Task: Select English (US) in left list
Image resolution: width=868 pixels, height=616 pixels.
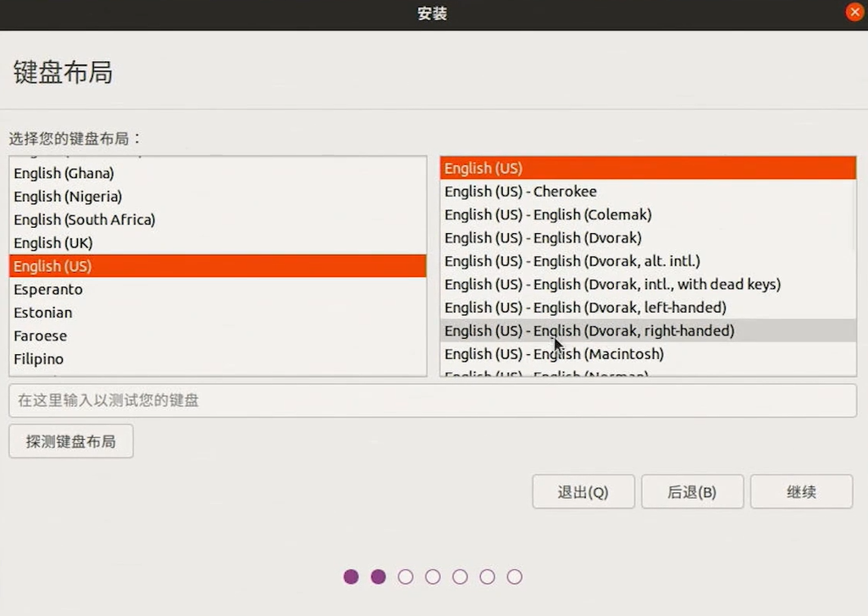Action: [x=218, y=266]
